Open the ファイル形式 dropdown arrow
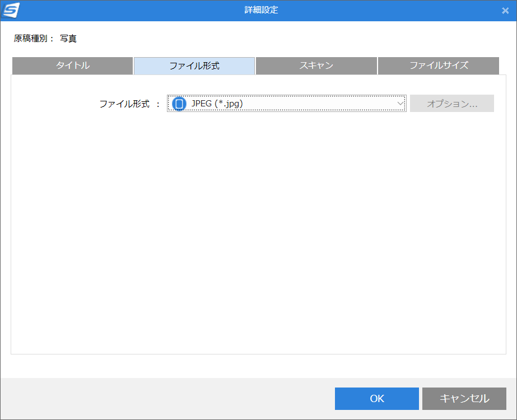Viewport: 517px width, 420px height. [400, 104]
